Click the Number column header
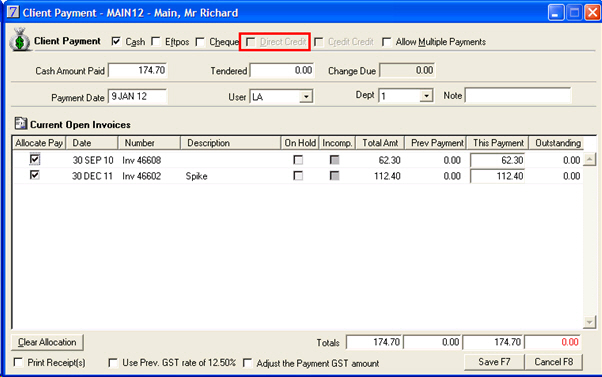602x377 pixels. pyautogui.click(x=149, y=143)
